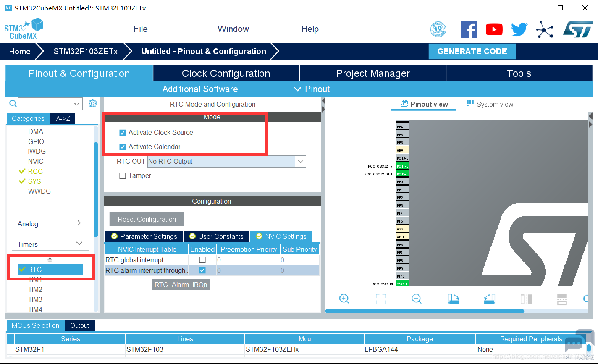The width and height of the screenshot is (598, 364).
Task: Open the Help menu
Action: coord(310,29)
